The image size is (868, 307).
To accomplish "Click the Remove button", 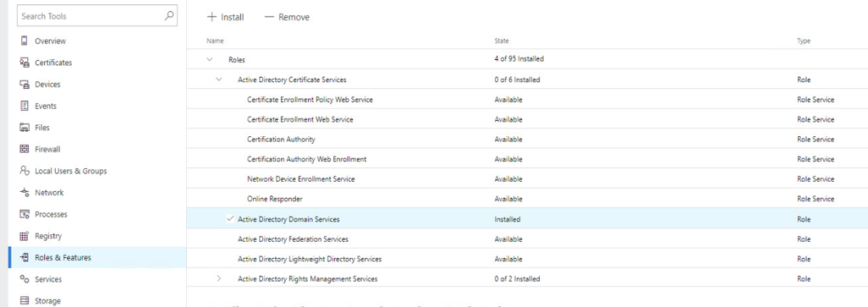I will coord(288,17).
